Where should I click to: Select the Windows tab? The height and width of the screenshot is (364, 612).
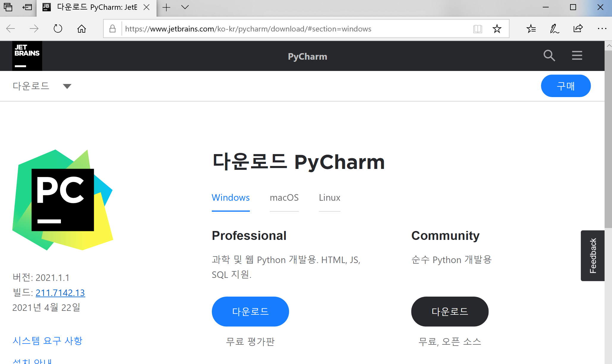pos(231,198)
